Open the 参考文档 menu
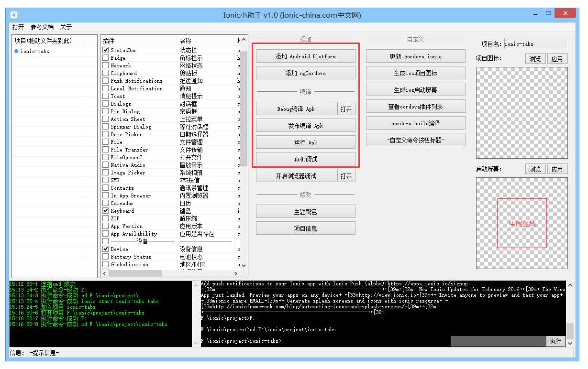Screen dimensions: 588x369 coord(42,27)
